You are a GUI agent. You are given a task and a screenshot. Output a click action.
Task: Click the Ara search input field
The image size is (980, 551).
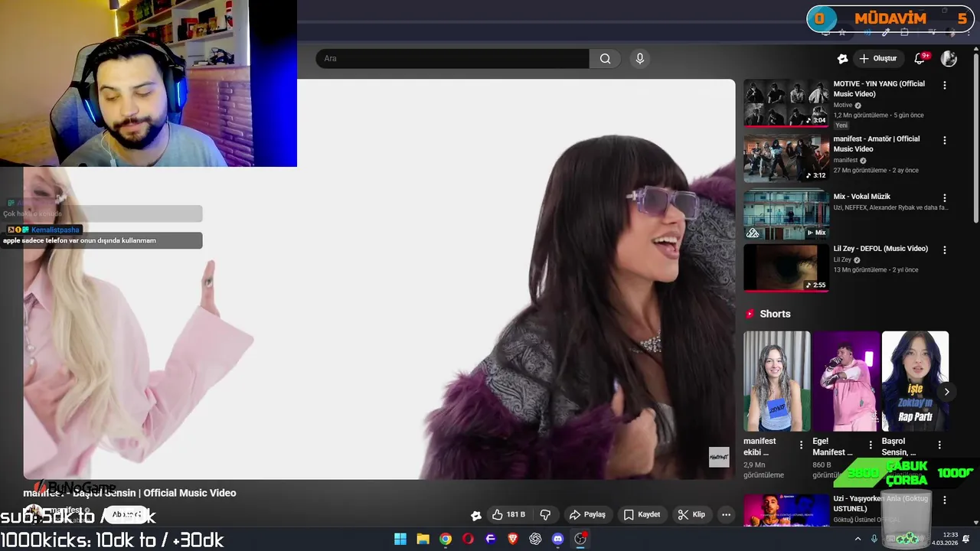[x=452, y=59]
